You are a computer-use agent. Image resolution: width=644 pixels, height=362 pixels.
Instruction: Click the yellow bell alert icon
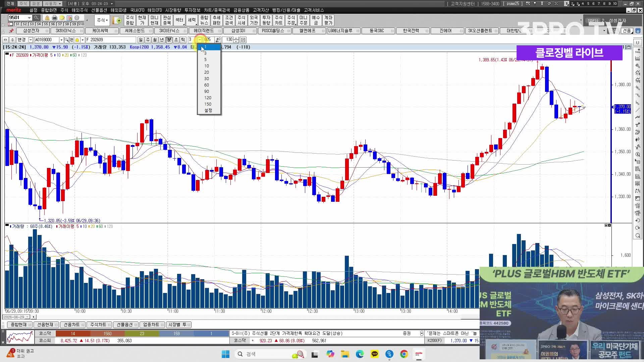click(x=77, y=40)
